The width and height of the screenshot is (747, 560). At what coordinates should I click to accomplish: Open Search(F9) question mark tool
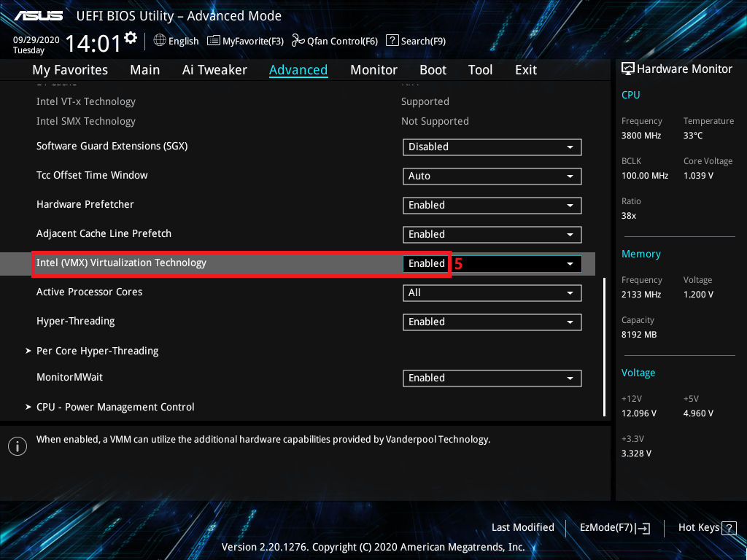click(x=415, y=41)
